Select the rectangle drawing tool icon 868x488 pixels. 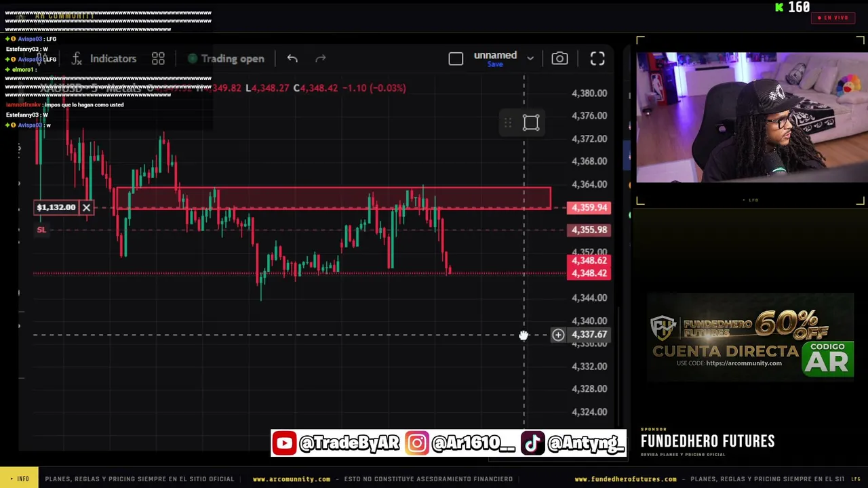point(531,123)
